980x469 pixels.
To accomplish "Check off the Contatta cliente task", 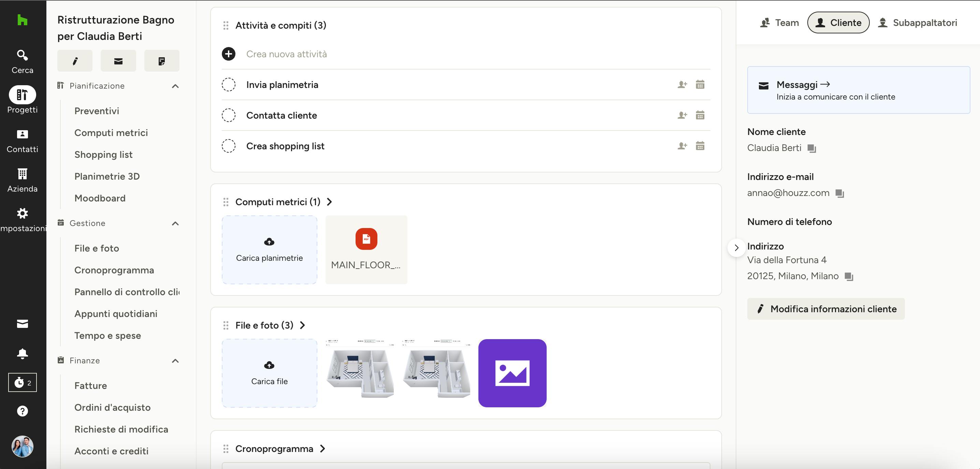I will pos(228,115).
